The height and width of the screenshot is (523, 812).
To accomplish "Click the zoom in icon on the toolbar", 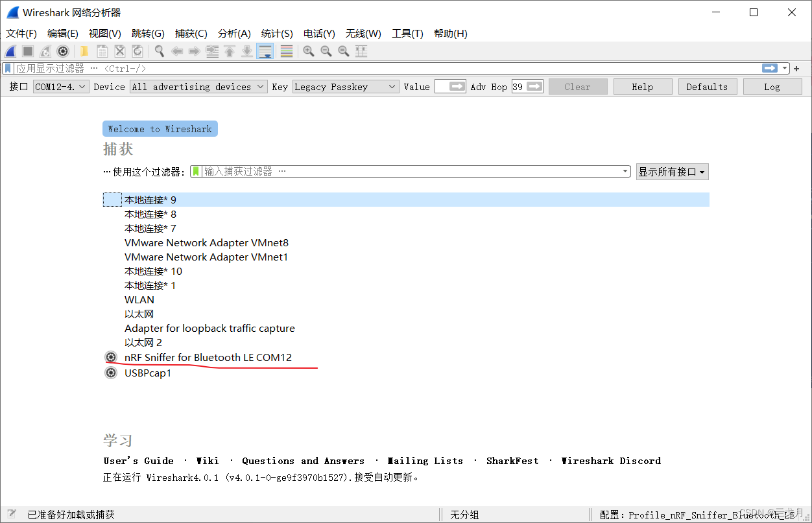I will [309, 51].
